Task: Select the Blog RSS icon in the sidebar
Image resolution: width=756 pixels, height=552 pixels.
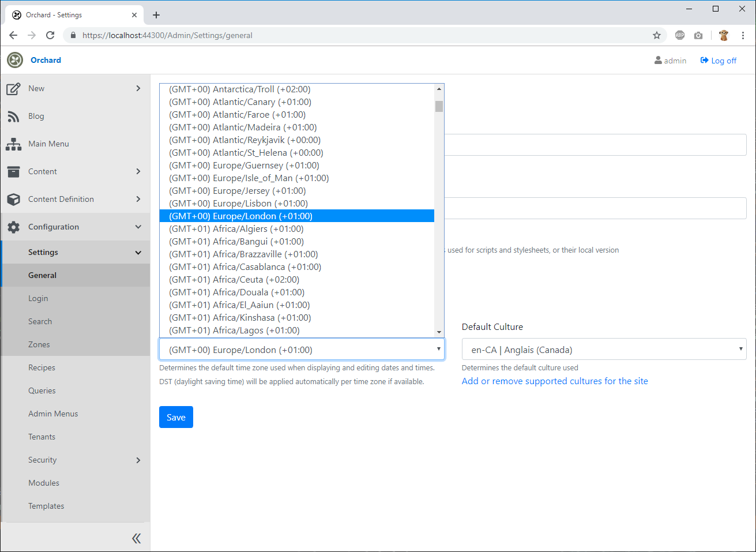Action: tap(13, 116)
